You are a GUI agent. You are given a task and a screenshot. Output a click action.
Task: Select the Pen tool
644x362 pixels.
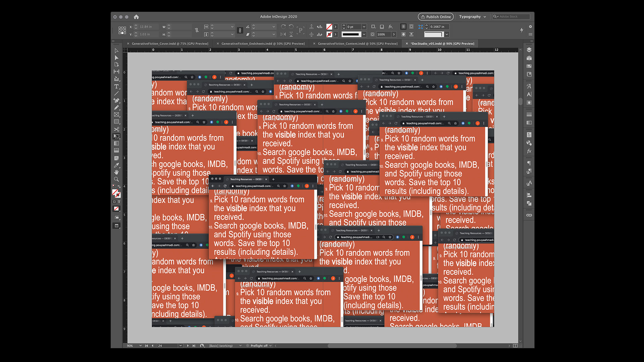(116, 101)
